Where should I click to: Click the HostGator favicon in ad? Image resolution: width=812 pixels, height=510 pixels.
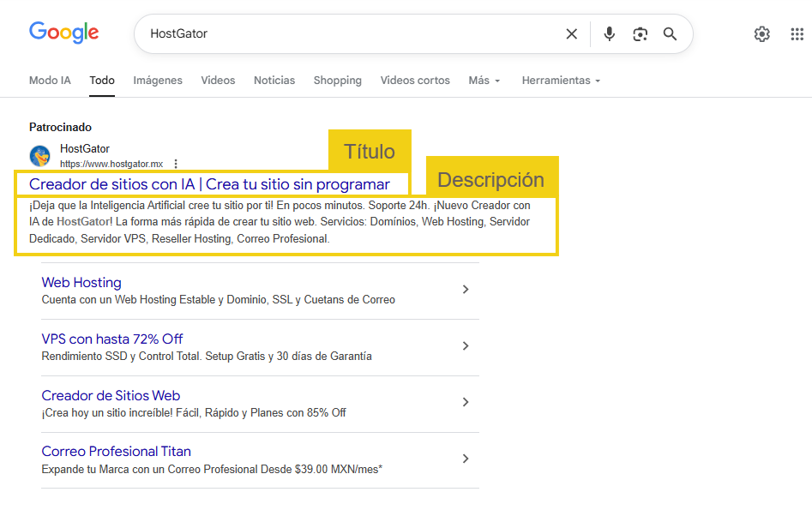click(40, 156)
